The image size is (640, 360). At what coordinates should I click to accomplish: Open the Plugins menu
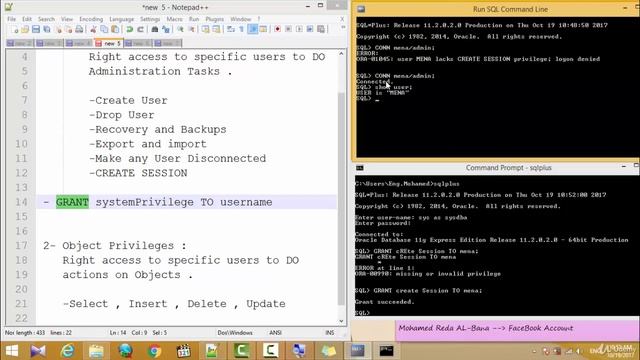pyautogui.click(x=214, y=19)
